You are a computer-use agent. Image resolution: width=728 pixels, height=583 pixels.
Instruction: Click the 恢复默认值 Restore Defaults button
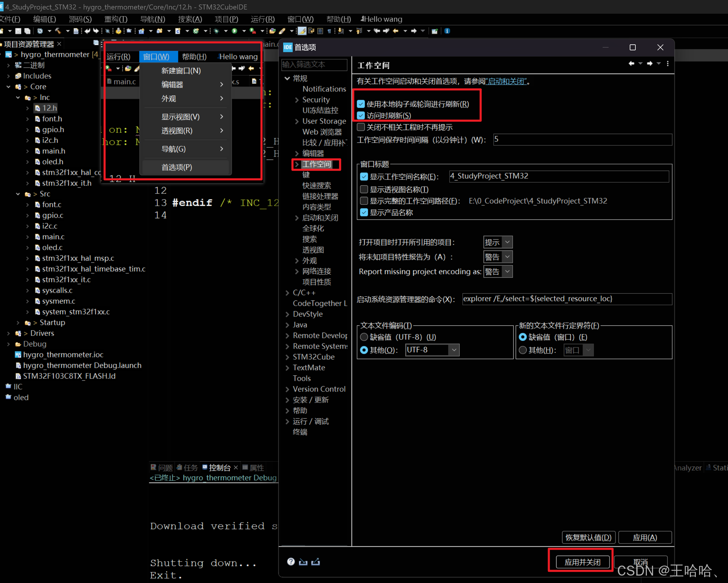pyautogui.click(x=588, y=537)
